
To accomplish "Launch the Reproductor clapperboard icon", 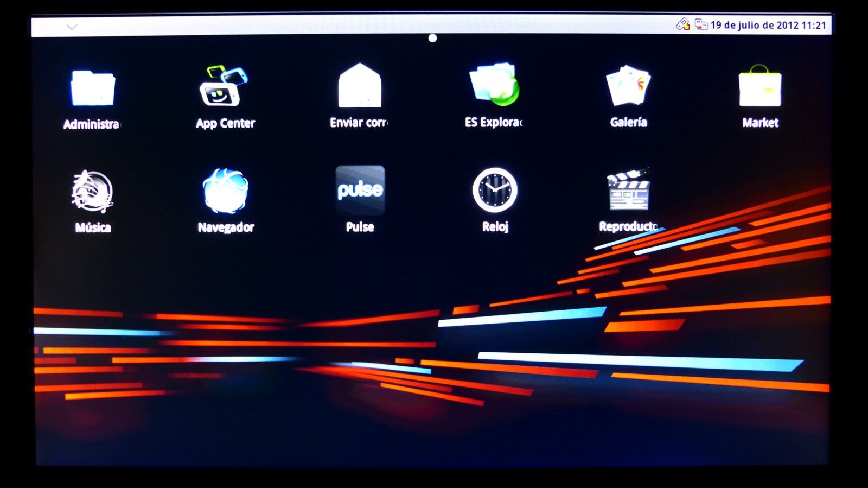I will (628, 190).
